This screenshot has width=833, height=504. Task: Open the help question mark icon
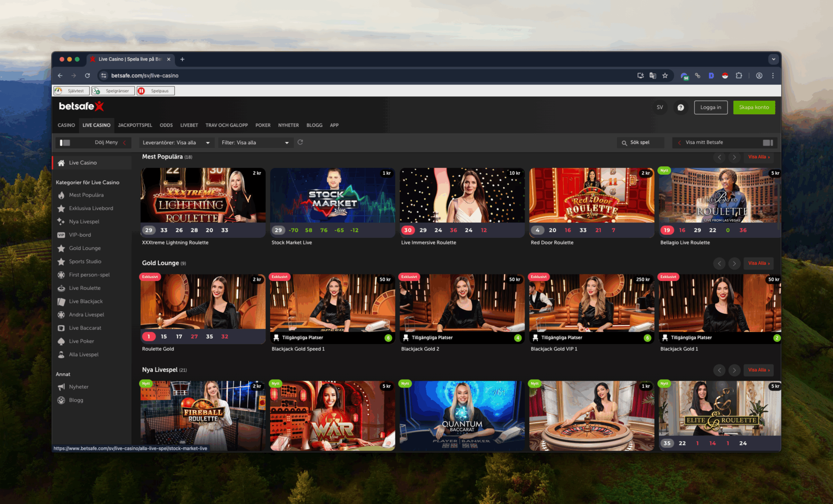tap(680, 107)
